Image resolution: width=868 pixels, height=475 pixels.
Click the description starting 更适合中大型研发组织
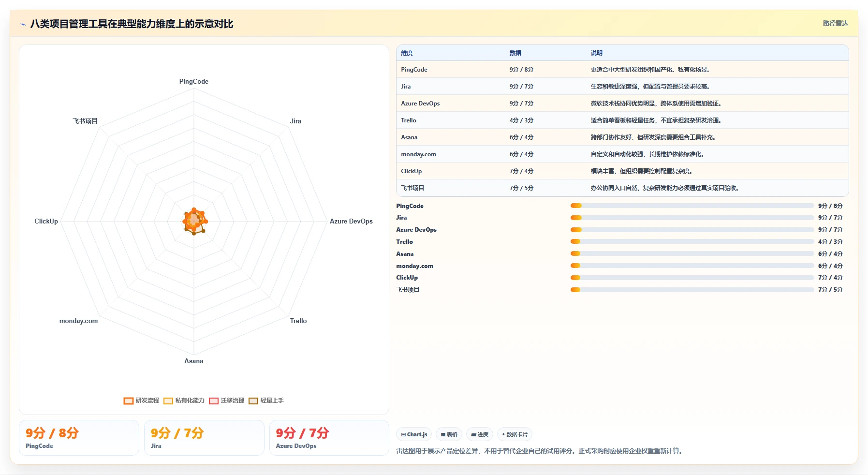coord(650,70)
